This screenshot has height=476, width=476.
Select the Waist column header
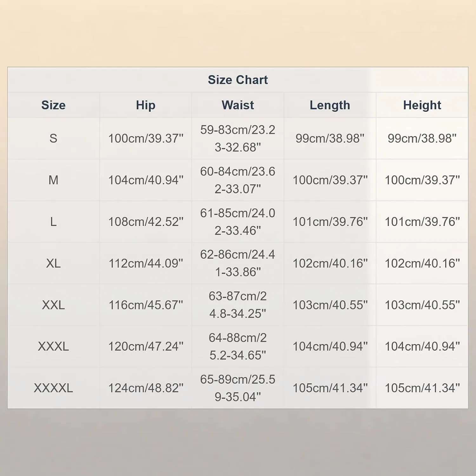point(238,105)
